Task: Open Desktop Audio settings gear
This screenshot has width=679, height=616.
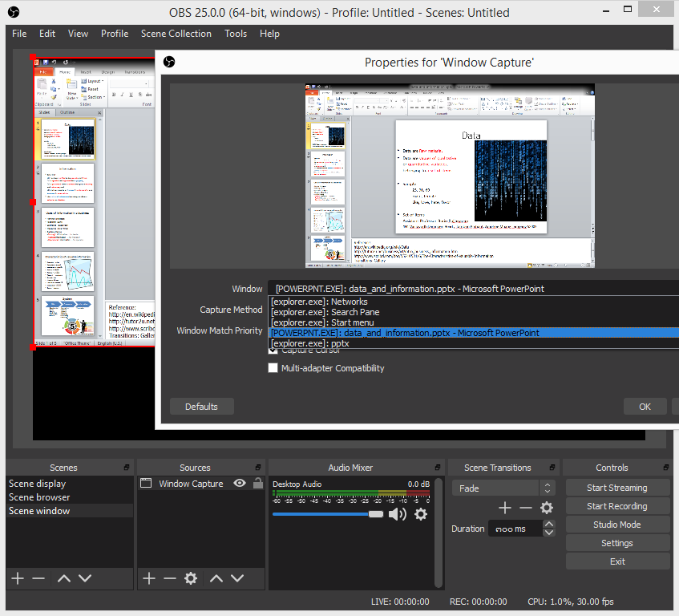Action: pyautogui.click(x=421, y=514)
